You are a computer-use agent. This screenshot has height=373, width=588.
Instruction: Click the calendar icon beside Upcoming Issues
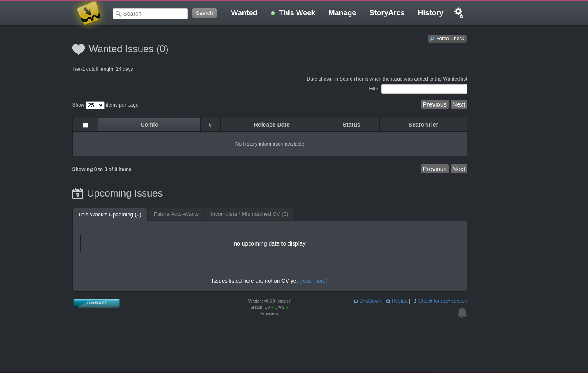[x=78, y=193]
